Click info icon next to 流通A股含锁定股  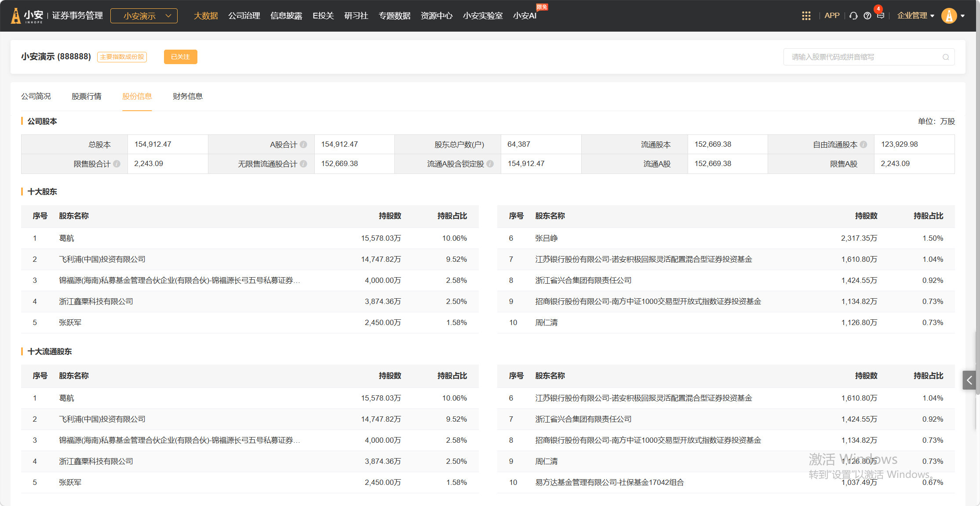point(490,164)
